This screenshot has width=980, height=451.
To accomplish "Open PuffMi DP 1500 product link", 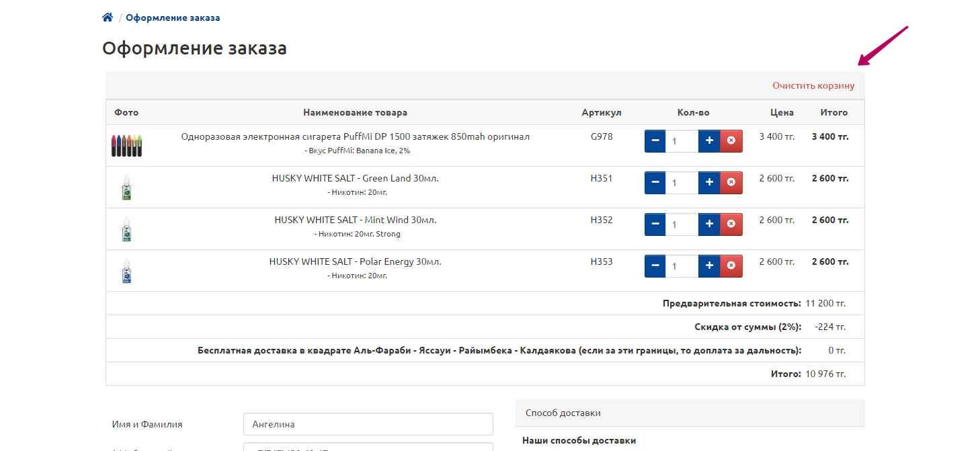I will coord(355,136).
